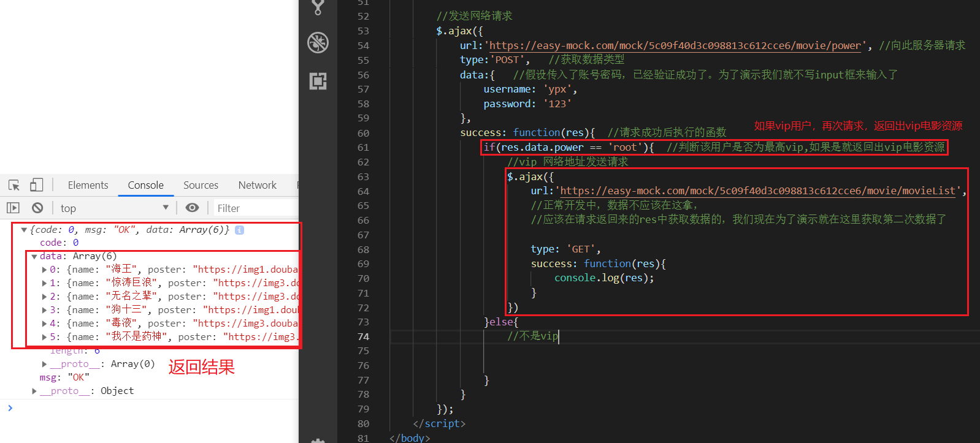Open the movie/power URL link in code
This screenshot has height=443, width=980.
pyautogui.click(x=675, y=45)
